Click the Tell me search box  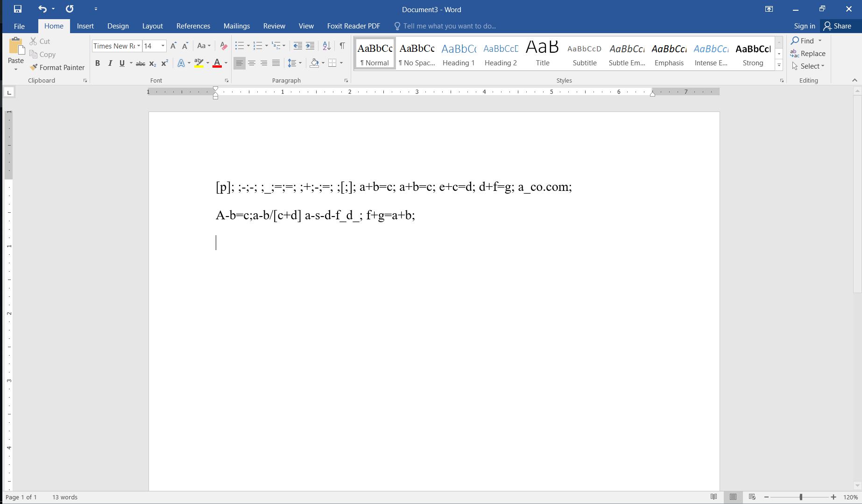pyautogui.click(x=449, y=26)
